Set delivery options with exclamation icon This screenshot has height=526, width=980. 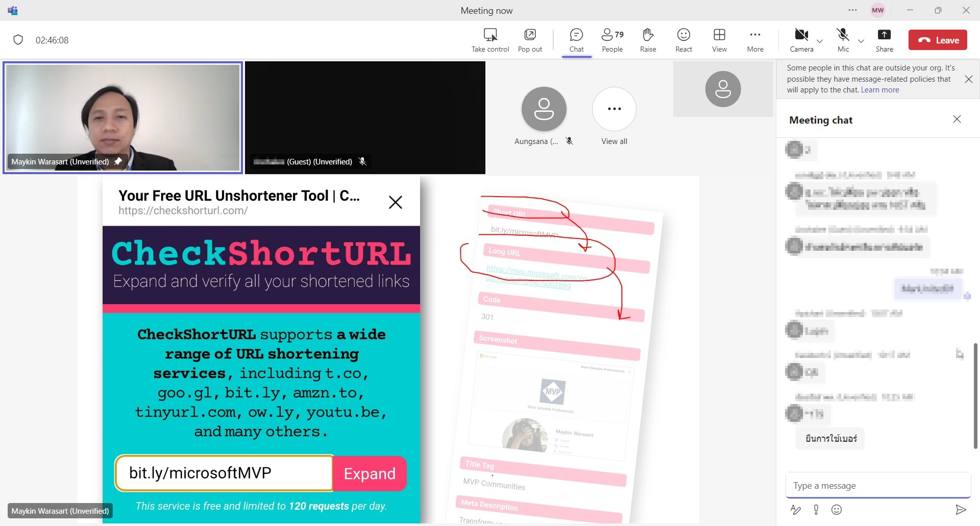[816, 509]
